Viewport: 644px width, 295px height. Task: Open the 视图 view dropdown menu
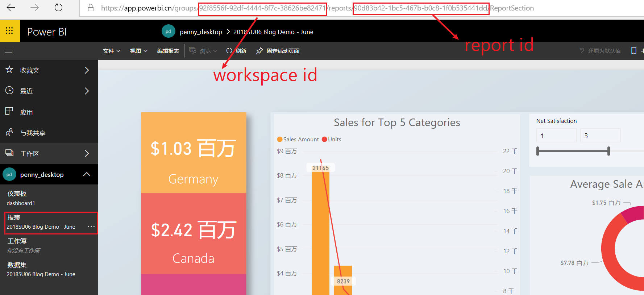point(138,51)
